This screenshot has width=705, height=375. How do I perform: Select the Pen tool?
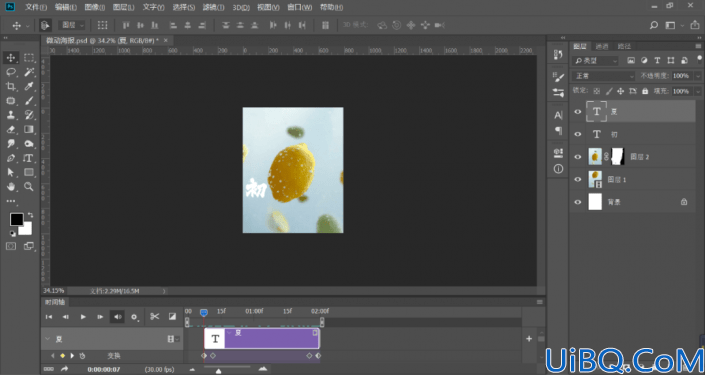[11, 158]
